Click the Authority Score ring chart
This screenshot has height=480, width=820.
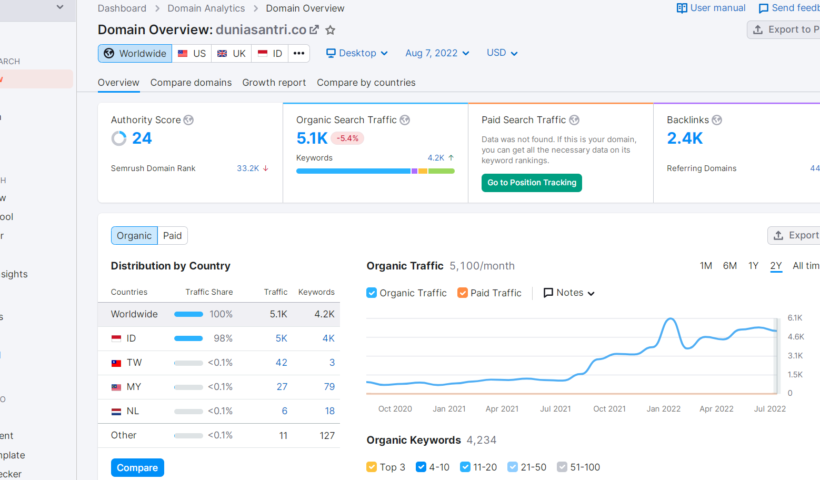(x=119, y=139)
